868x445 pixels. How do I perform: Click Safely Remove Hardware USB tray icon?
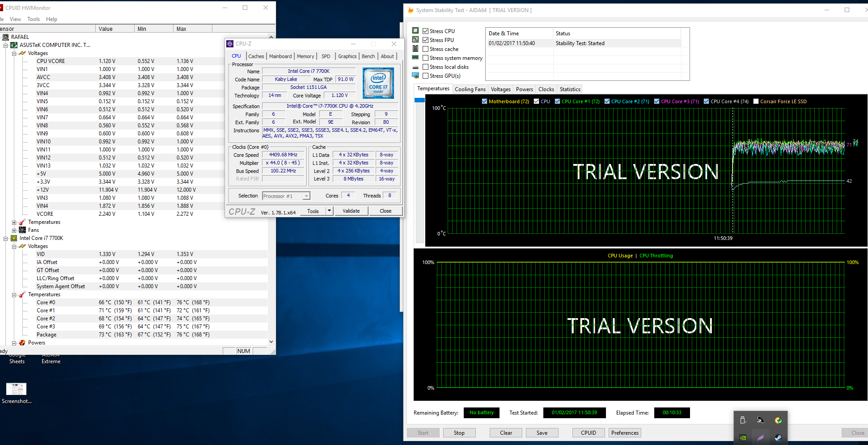(743, 420)
